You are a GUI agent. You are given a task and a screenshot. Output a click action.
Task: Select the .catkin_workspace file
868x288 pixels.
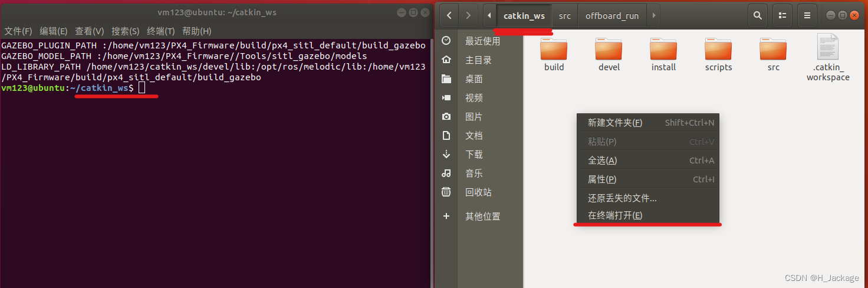(x=828, y=57)
